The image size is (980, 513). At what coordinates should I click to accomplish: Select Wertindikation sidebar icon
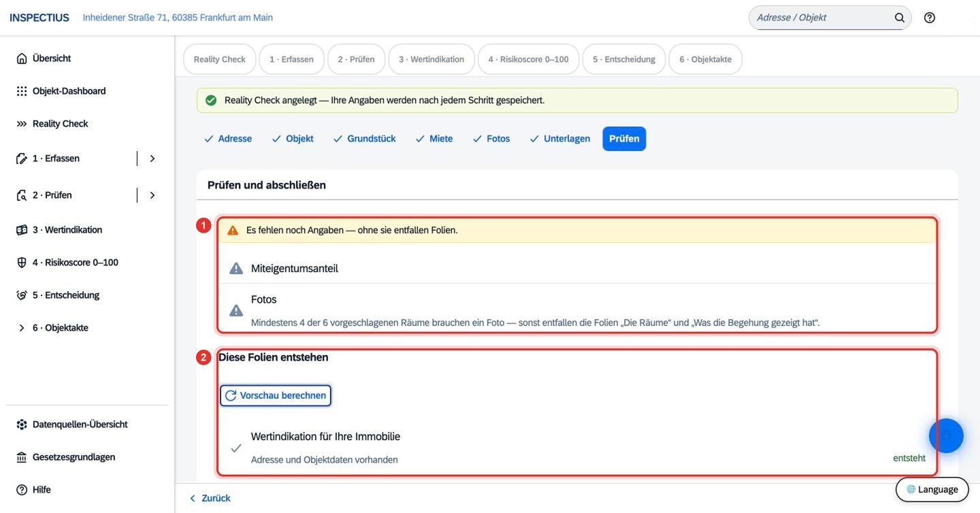pos(22,230)
